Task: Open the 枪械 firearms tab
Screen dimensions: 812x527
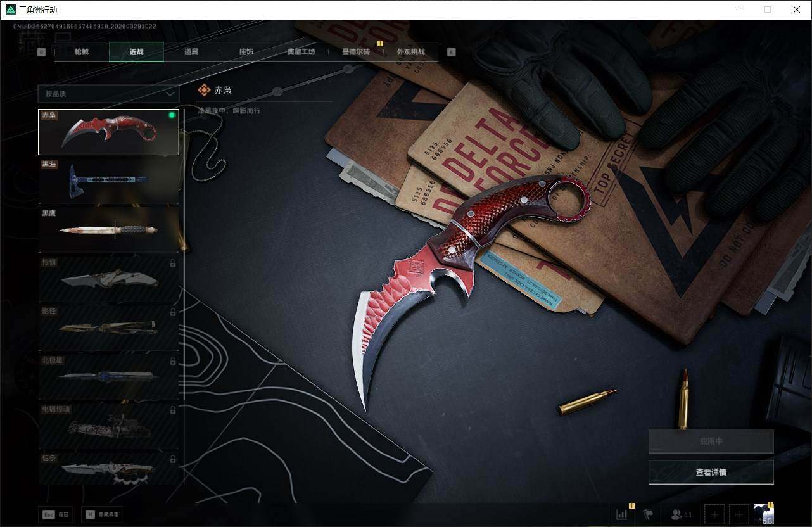Action: [82, 52]
